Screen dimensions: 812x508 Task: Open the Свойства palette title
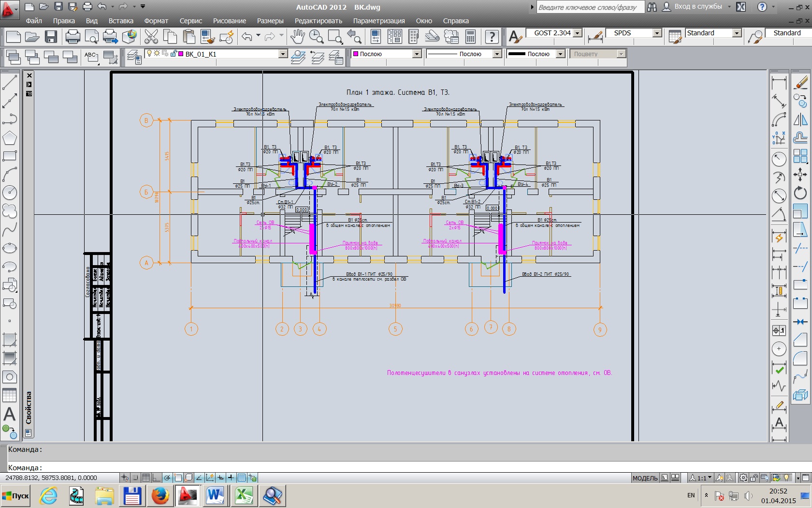29,408
